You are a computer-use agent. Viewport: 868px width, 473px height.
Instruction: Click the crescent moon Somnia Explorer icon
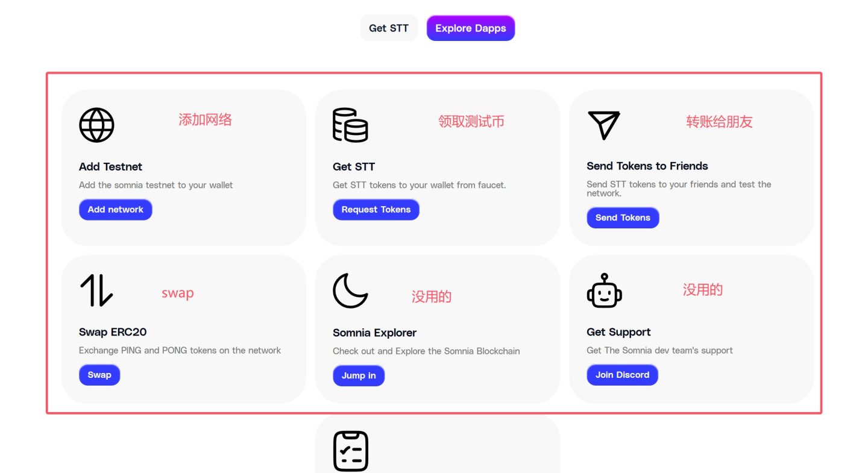(x=350, y=290)
